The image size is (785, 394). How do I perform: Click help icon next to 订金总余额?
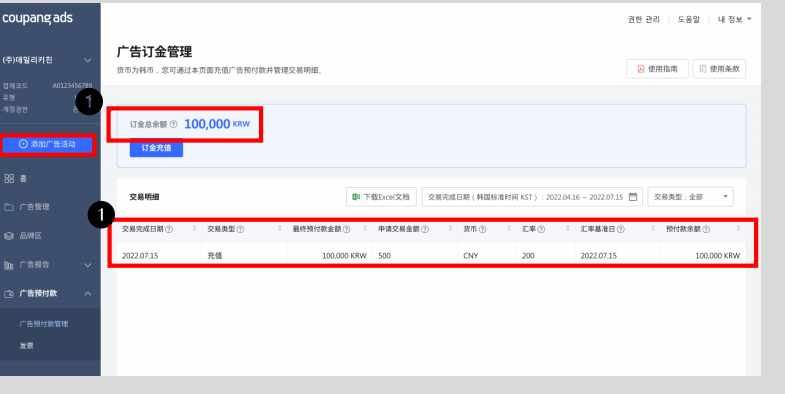[173, 124]
